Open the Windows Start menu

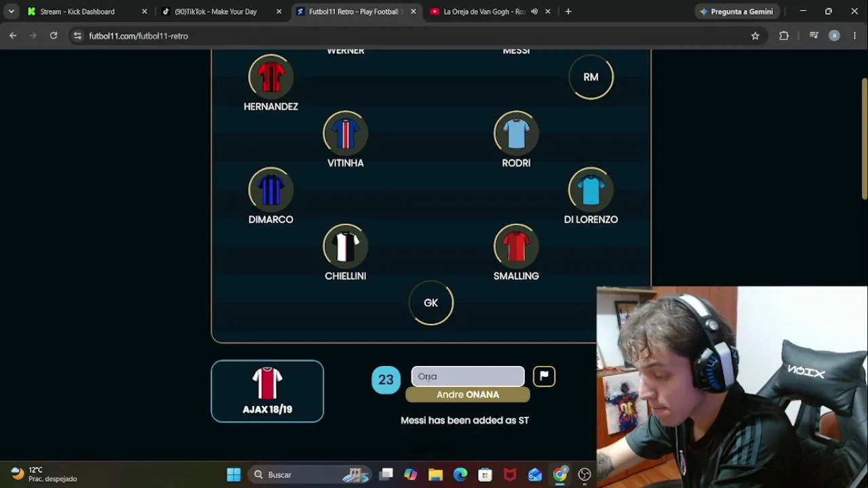[x=234, y=474]
